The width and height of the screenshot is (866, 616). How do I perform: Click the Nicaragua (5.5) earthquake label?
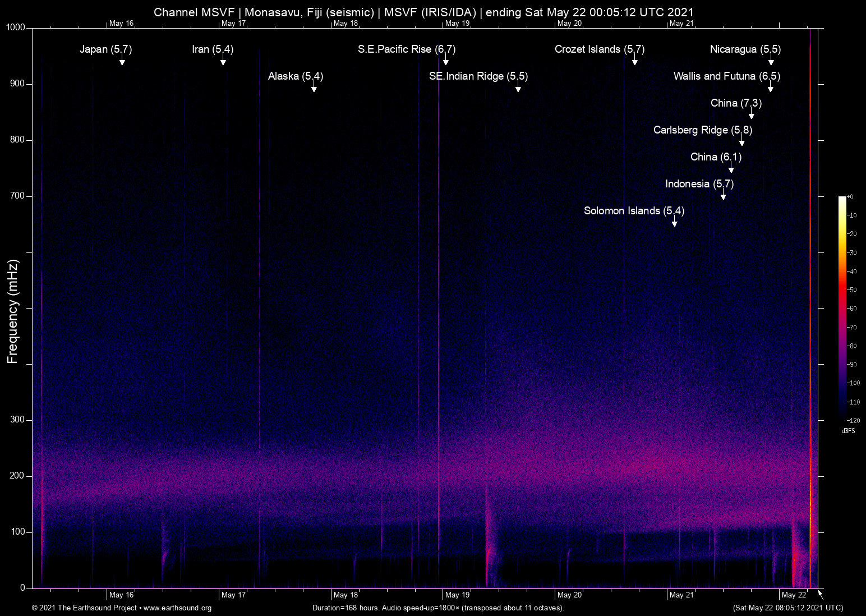click(x=745, y=49)
